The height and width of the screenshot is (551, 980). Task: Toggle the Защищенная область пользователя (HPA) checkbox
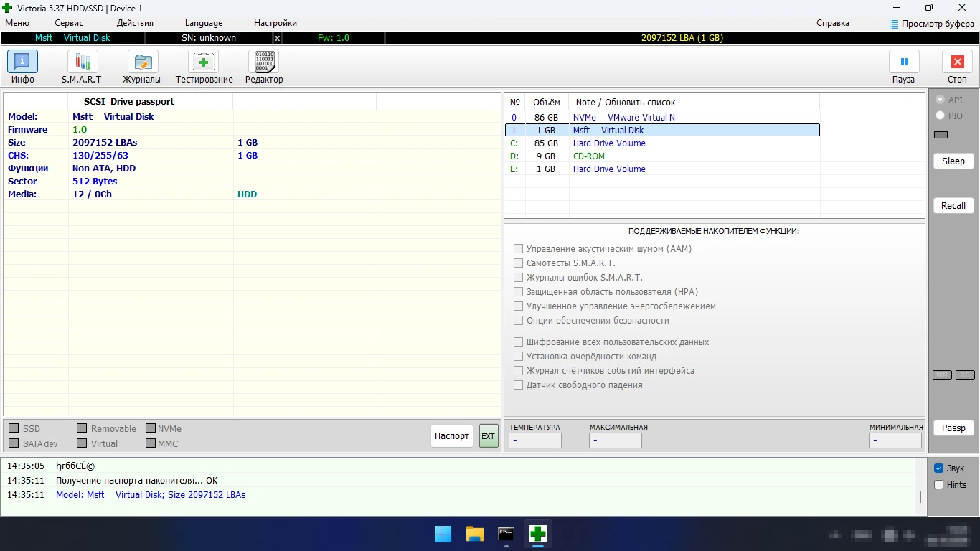click(518, 292)
